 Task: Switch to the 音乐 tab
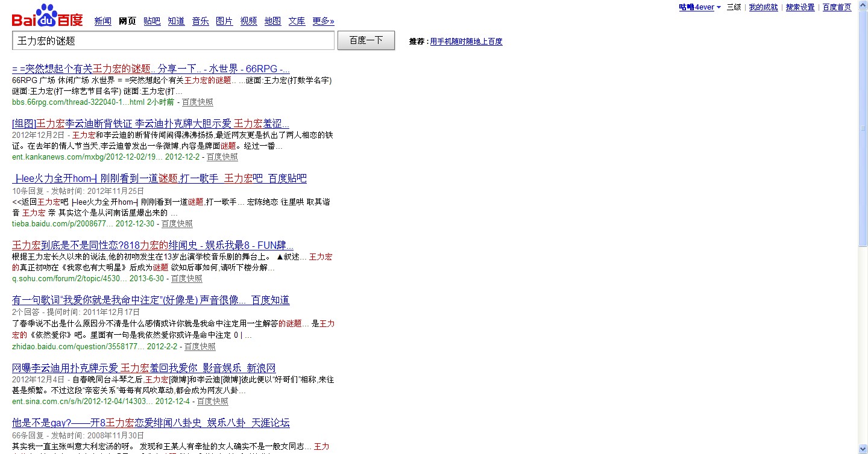coord(200,21)
